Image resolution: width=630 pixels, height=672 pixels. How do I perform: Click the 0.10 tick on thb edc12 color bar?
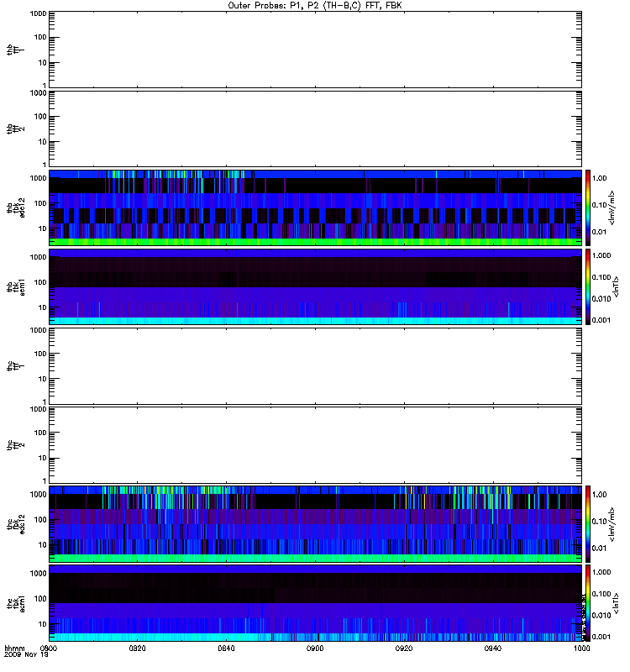599,205
